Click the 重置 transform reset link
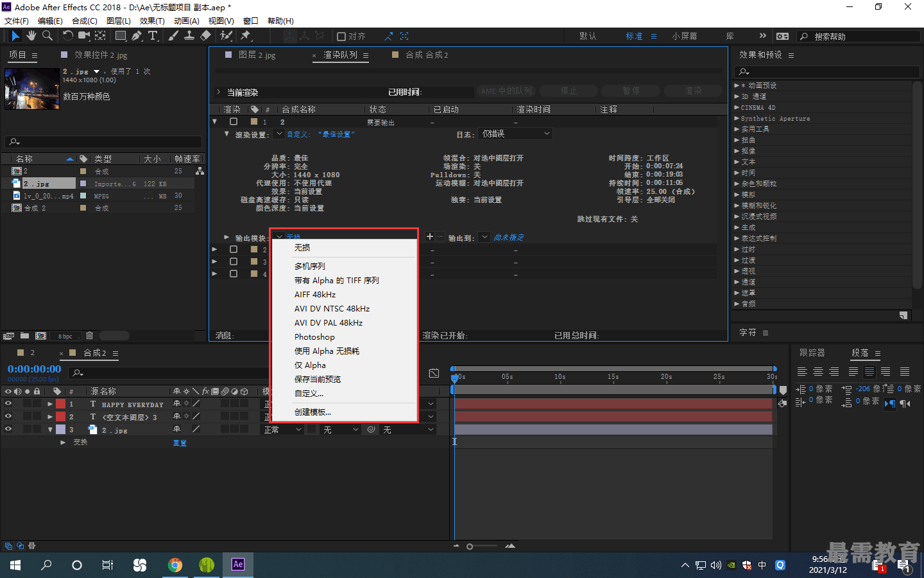This screenshot has width=924, height=578. point(180,442)
